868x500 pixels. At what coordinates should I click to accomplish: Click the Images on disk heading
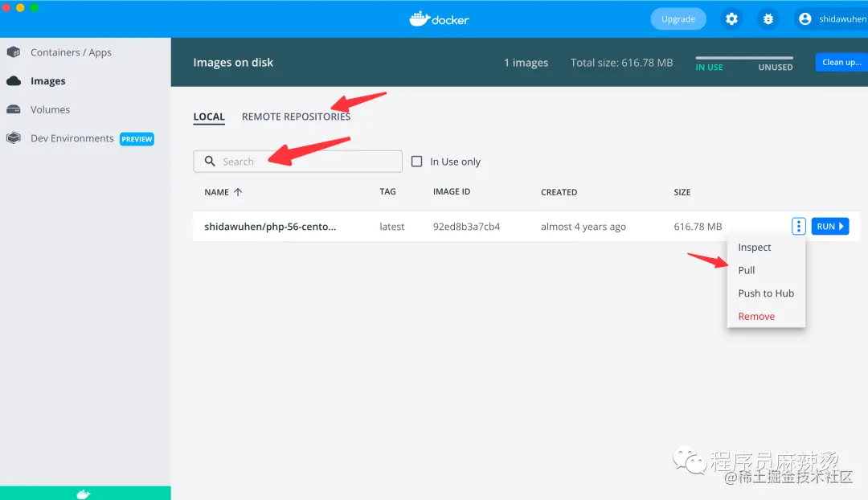[x=233, y=63]
